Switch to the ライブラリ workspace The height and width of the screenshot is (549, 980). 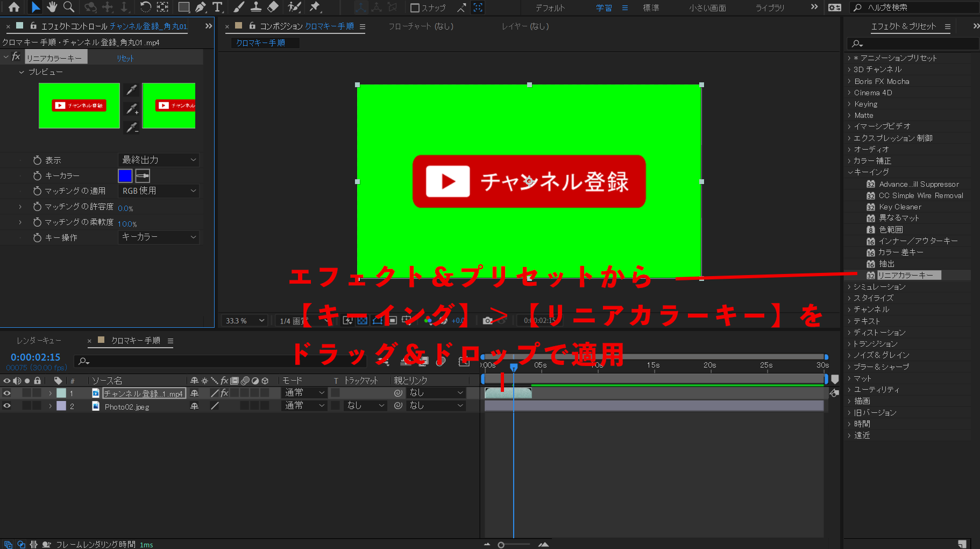(x=770, y=8)
